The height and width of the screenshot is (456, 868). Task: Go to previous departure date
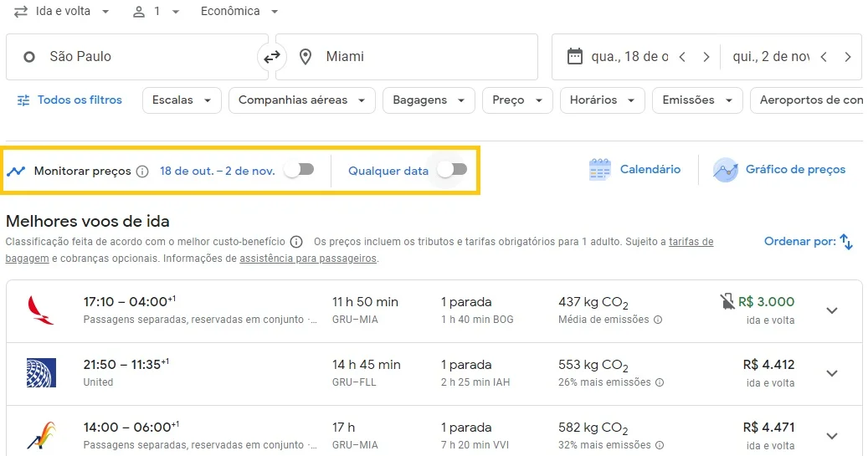[682, 57]
